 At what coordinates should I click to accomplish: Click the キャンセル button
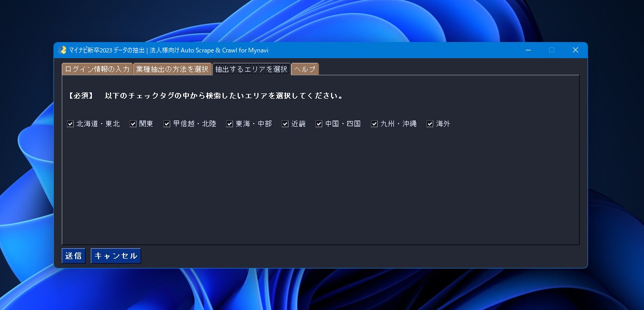point(116,256)
